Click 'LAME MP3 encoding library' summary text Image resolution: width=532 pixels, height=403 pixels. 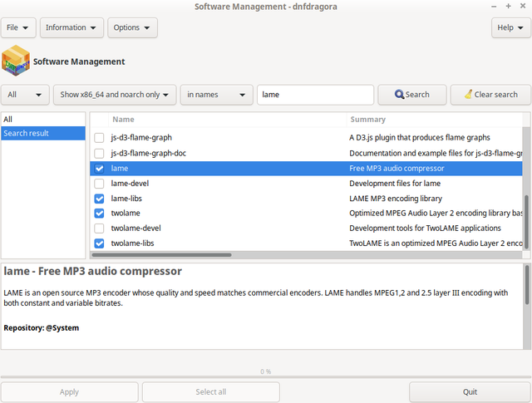pos(396,199)
